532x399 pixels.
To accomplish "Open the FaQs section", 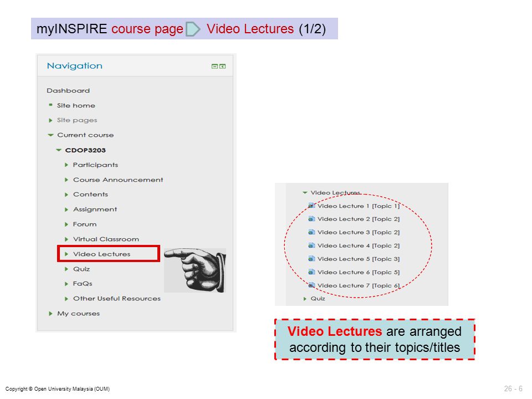I will tap(83, 284).
